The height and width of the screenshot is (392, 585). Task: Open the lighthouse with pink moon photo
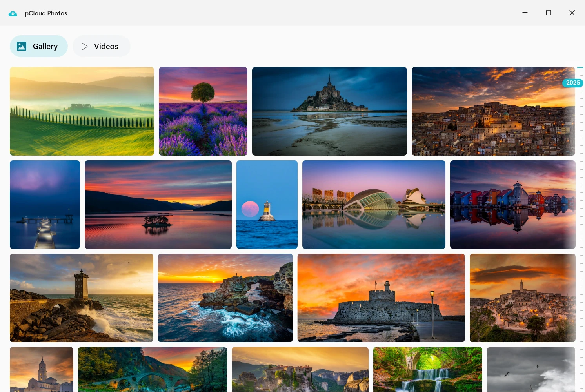[x=267, y=205]
